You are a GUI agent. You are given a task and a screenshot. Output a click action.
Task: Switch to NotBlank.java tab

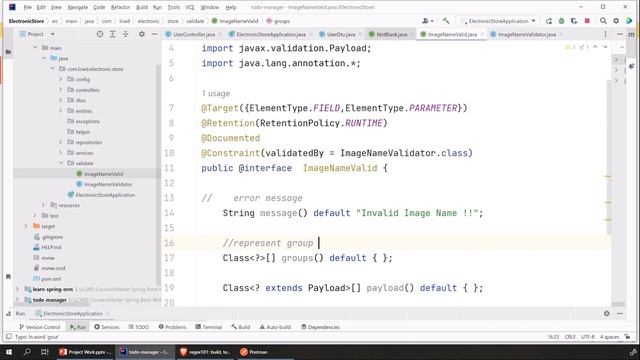coord(391,35)
